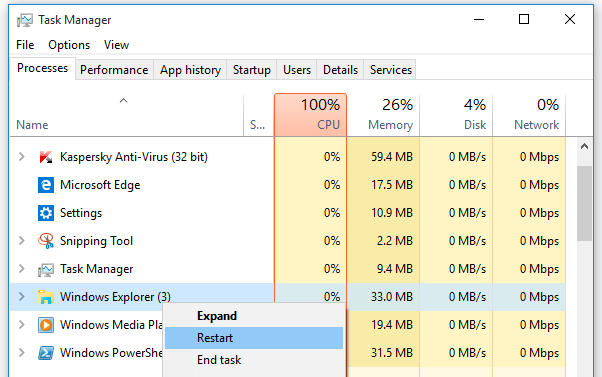Choose End task in the context menu
The image size is (602, 377).
point(254,360)
